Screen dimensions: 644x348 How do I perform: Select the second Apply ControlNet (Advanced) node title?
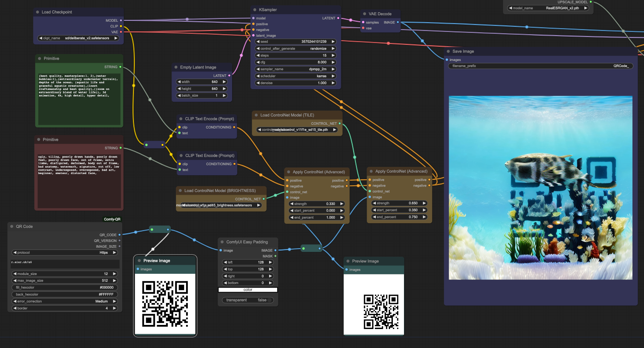[x=401, y=171]
